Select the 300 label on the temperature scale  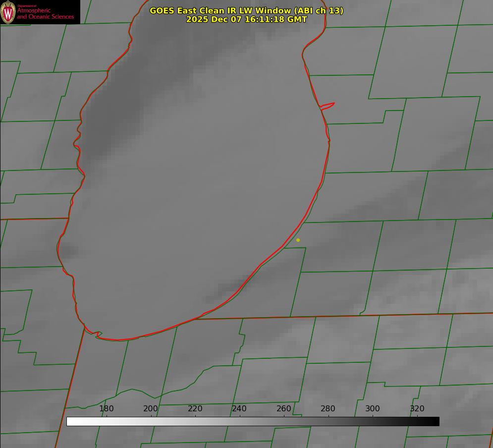pyautogui.click(x=373, y=408)
